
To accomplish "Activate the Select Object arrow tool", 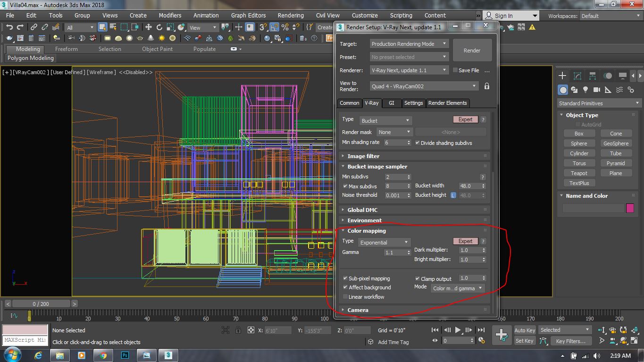I will point(101,27).
